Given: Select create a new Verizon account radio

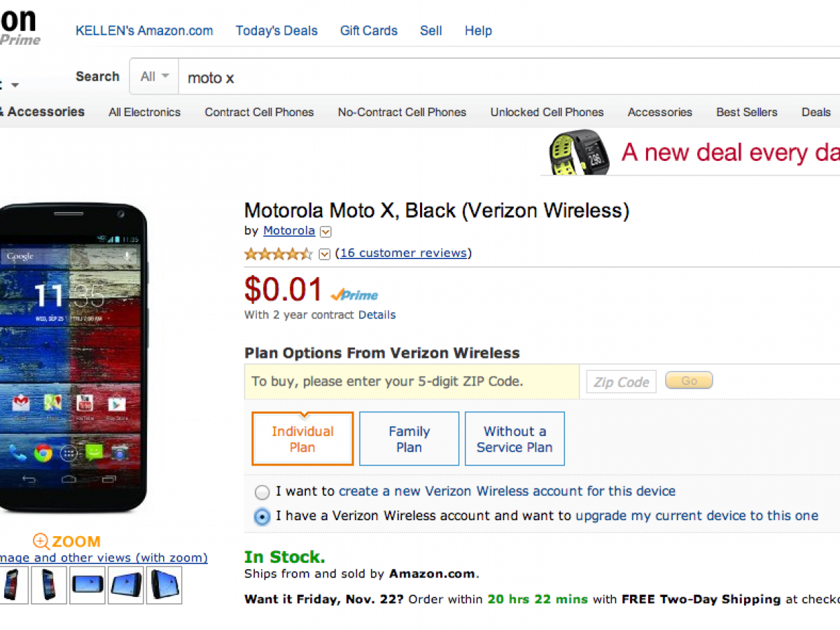Looking at the screenshot, I should pyautogui.click(x=262, y=492).
